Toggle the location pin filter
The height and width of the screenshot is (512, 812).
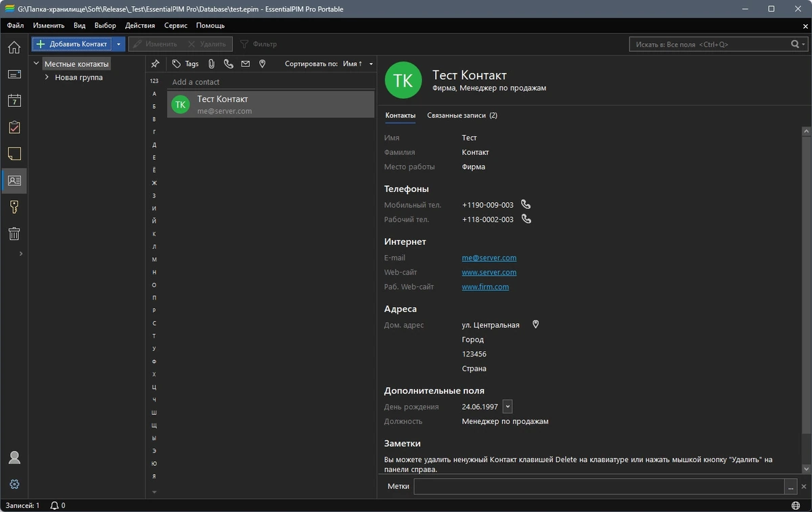point(263,64)
